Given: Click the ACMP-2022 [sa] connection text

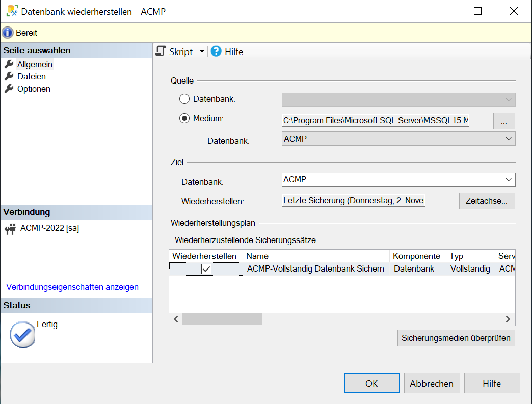Looking at the screenshot, I should pos(49,228).
